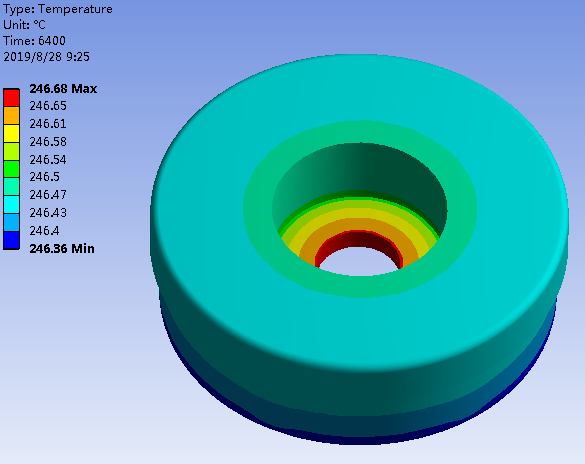This screenshot has width=585, height=464.
Task: Click the '246.58' legend value
Action: [x=48, y=142]
